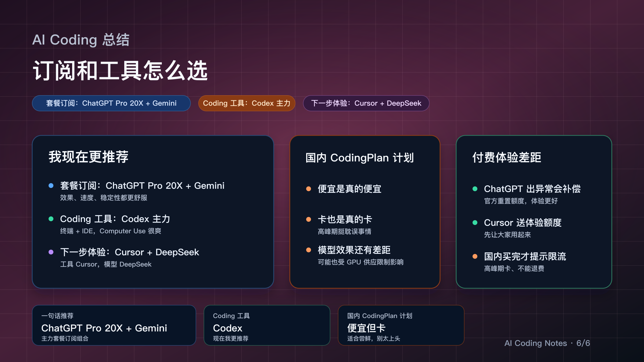Click the purple bullet dot beside Cursor + DeepSeek
The height and width of the screenshot is (362, 644).
click(51, 252)
